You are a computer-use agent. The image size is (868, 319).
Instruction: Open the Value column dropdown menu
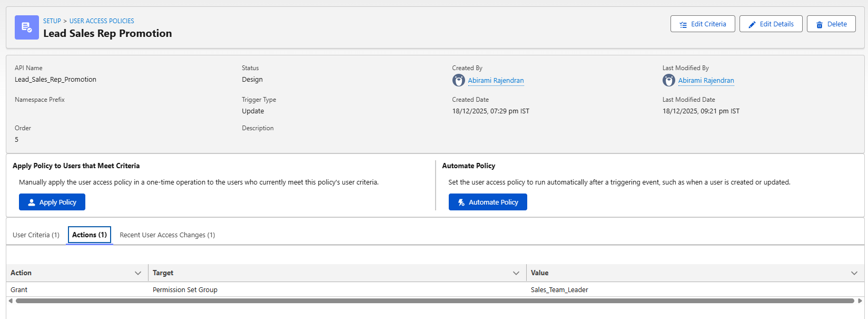coord(854,273)
